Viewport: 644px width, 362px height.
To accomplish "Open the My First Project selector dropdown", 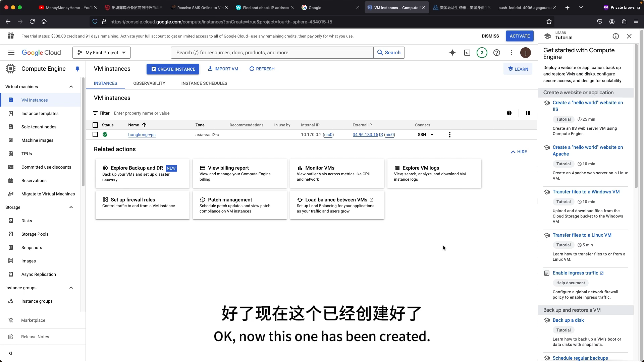I will (102, 53).
